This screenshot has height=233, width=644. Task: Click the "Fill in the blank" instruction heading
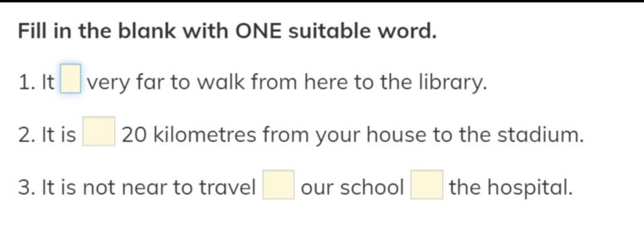coord(227,31)
